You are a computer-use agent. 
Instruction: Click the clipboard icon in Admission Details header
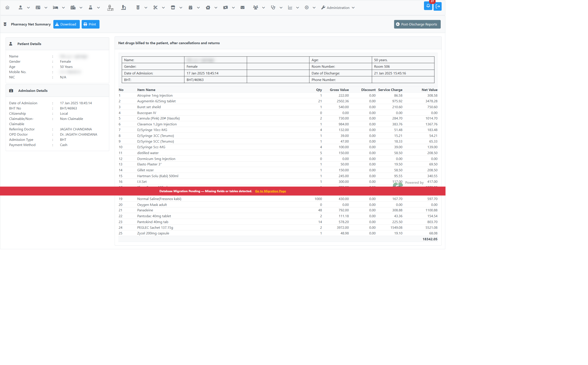click(11, 91)
